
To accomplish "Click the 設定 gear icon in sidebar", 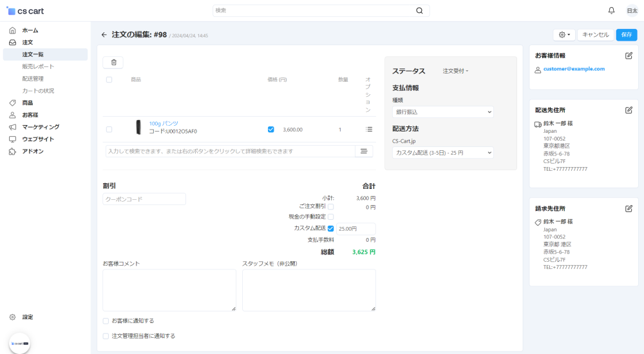I will pyautogui.click(x=13, y=317).
